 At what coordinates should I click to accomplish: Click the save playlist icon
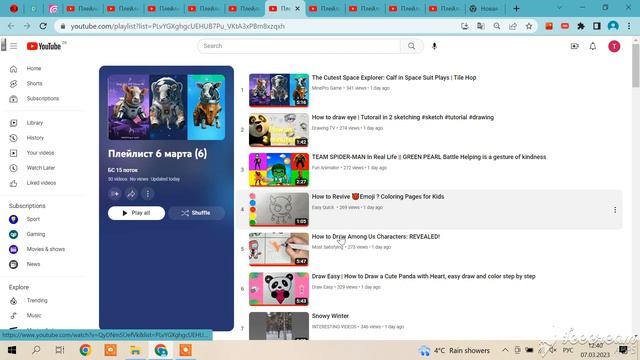[115, 194]
